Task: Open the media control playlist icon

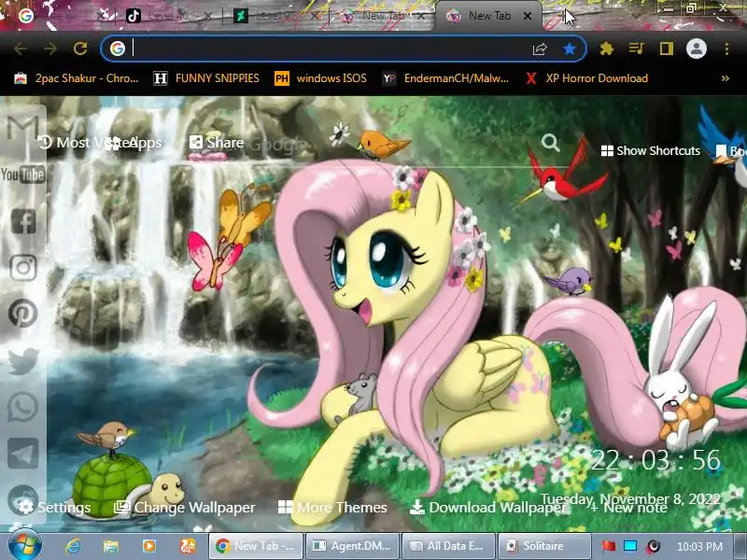Action: click(x=637, y=49)
